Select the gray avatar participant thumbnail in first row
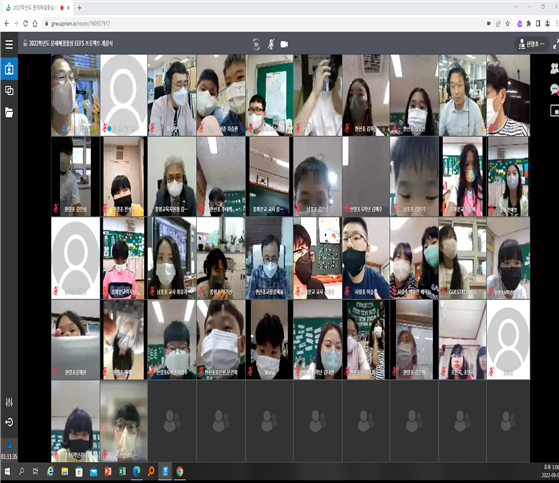This screenshot has height=483, width=559. coord(123,95)
